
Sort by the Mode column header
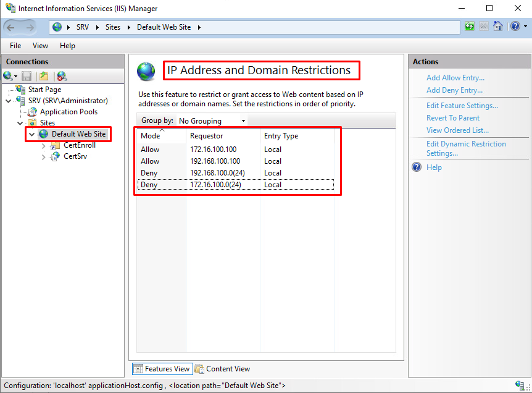pyautogui.click(x=162, y=136)
